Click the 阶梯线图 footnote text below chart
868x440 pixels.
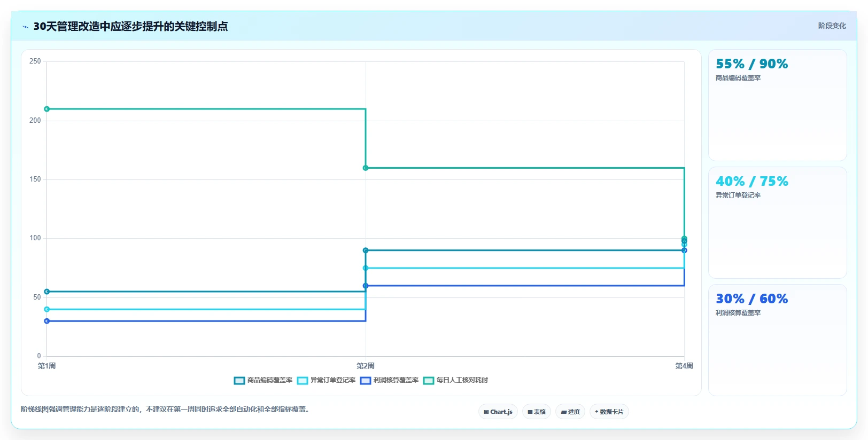pos(166,410)
